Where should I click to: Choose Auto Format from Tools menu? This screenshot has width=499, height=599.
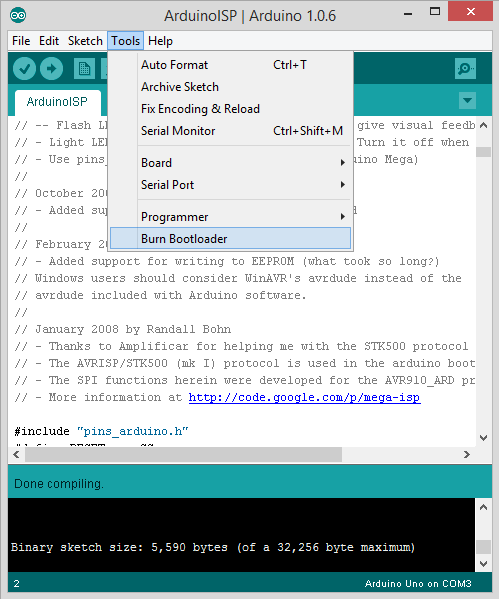pyautogui.click(x=230, y=65)
